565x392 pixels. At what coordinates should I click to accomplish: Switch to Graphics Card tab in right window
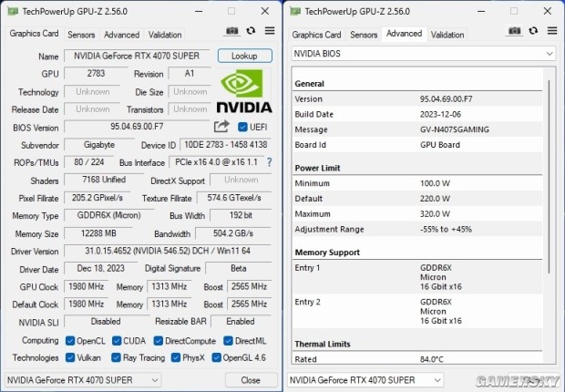point(316,35)
